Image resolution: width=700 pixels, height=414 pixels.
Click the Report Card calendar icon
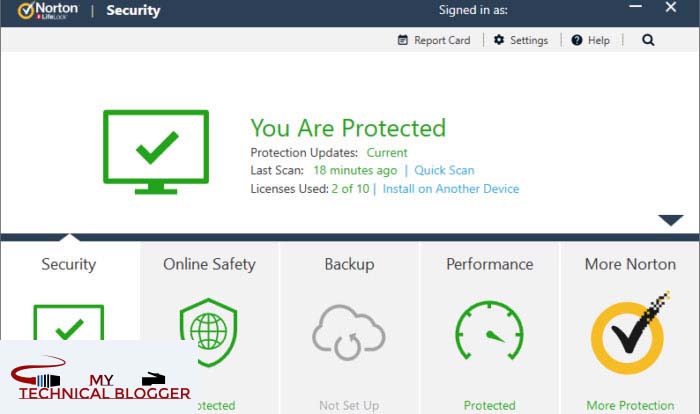(403, 40)
